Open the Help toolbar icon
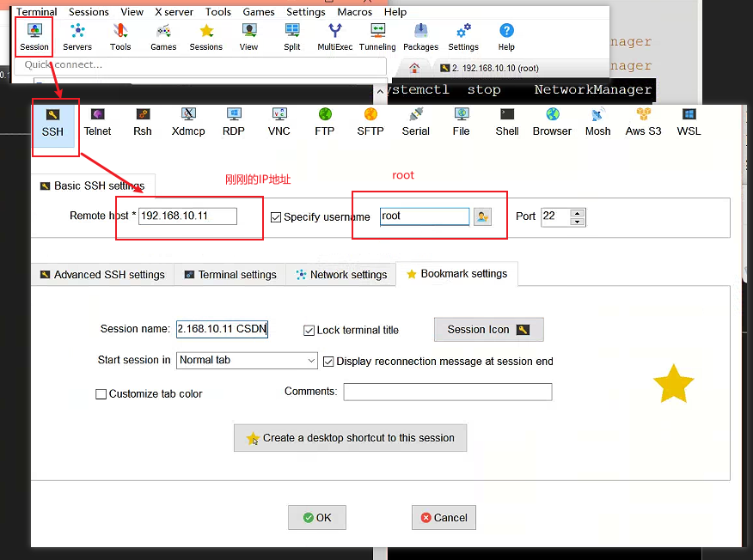The height and width of the screenshot is (560, 753). [x=506, y=36]
